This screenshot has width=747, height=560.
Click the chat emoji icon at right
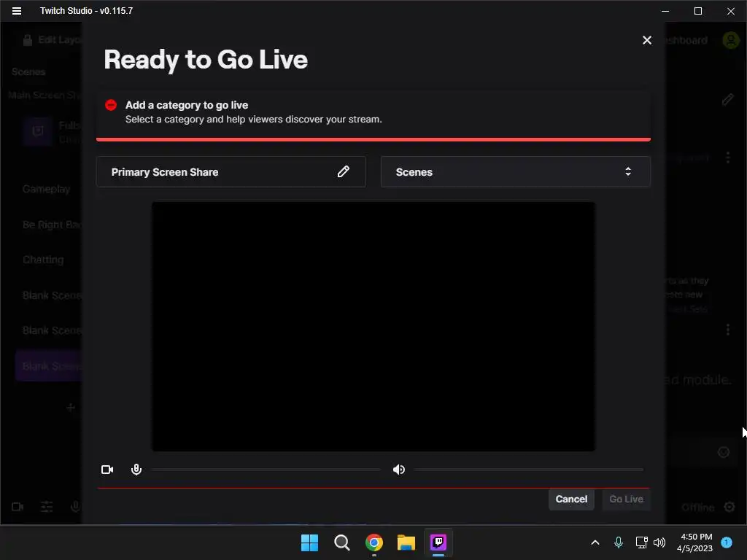click(x=723, y=452)
